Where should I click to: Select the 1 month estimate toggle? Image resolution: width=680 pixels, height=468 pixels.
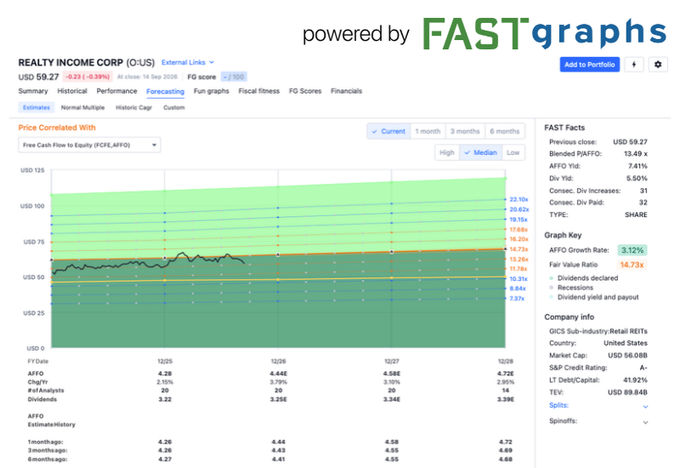[x=428, y=131]
